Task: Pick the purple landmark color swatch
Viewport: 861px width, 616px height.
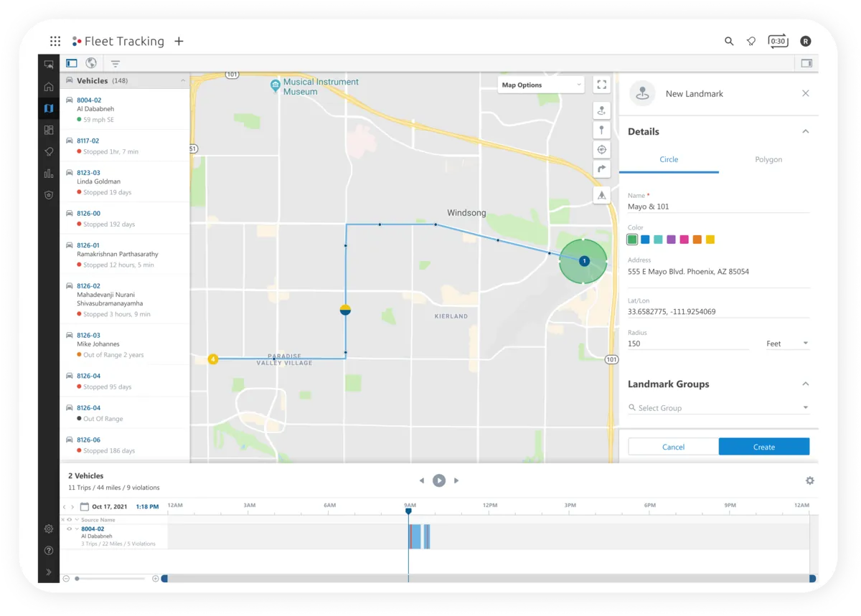Action: click(x=671, y=240)
